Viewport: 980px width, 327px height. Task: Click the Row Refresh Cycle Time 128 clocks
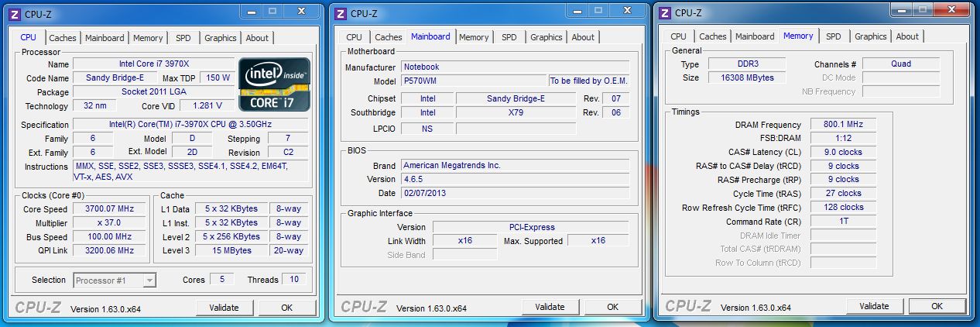coord(843,208)
